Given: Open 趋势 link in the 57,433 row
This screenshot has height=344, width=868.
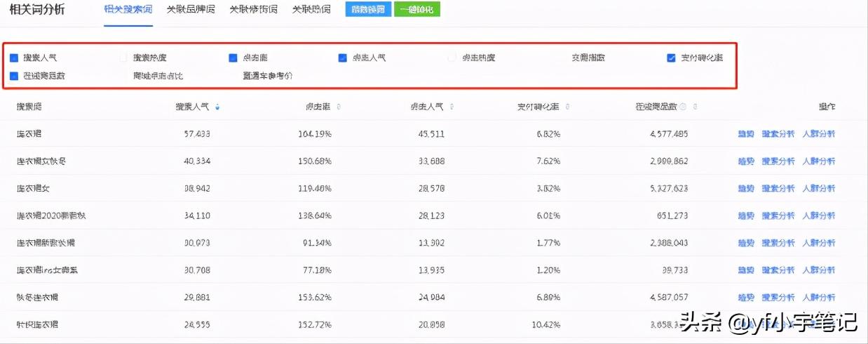Looking at the screenshot, I should 746,133.
